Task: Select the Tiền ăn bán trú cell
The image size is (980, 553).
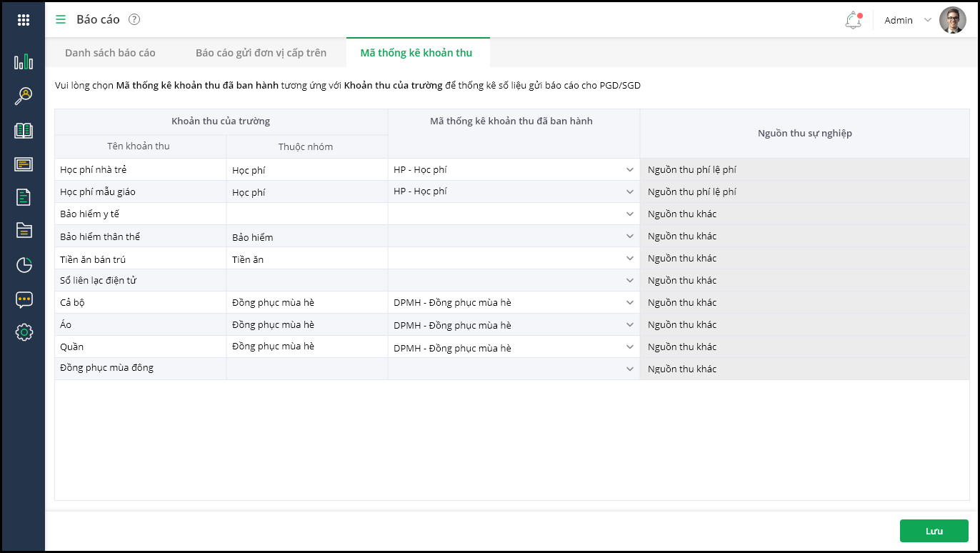Action: pyautogui.click(x=140, y=259)
